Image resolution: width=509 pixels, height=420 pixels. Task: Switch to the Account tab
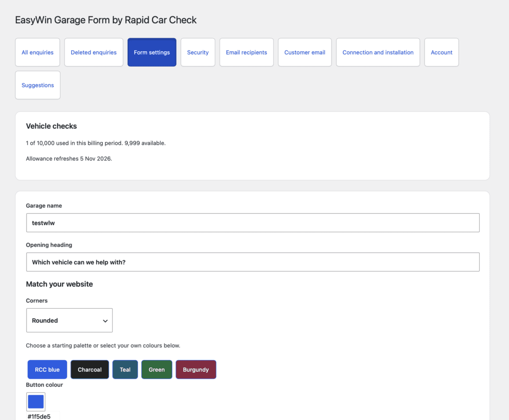pos(441,52)
